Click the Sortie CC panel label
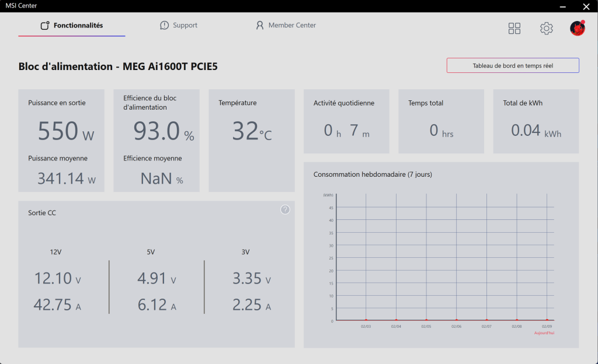598x364 pixels. coord(42,213)
